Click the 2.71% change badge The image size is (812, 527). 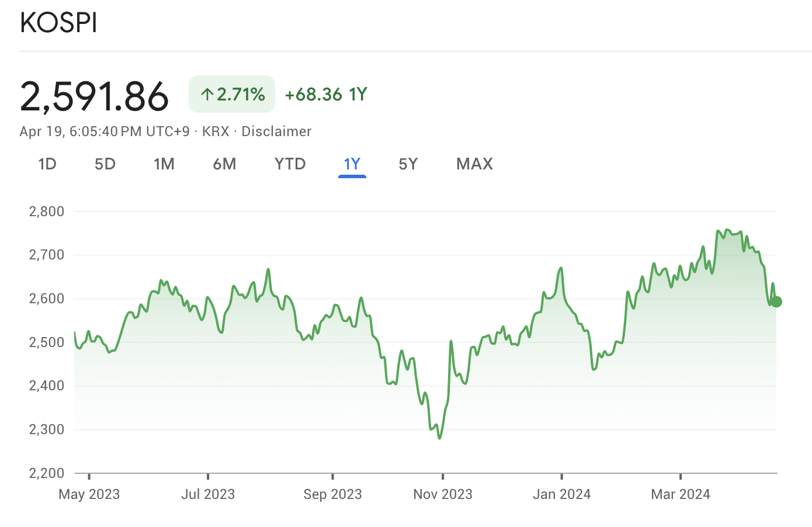tap(232, 94)
